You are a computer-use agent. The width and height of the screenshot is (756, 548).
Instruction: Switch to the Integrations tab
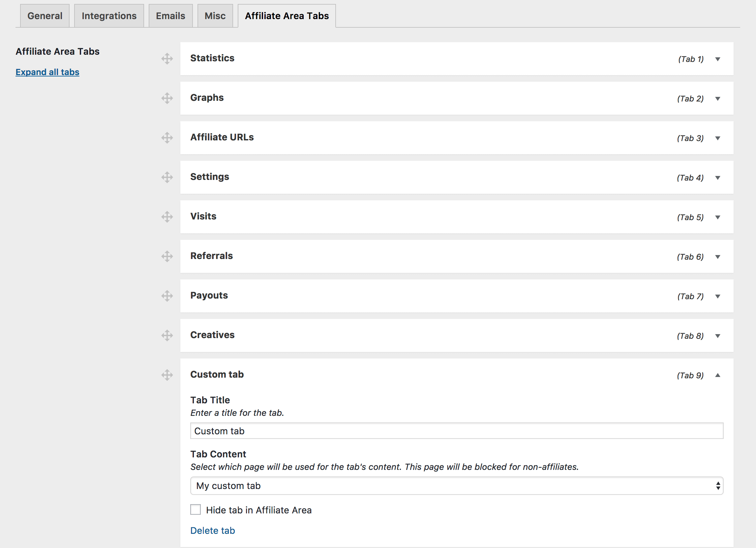point(109,16)
